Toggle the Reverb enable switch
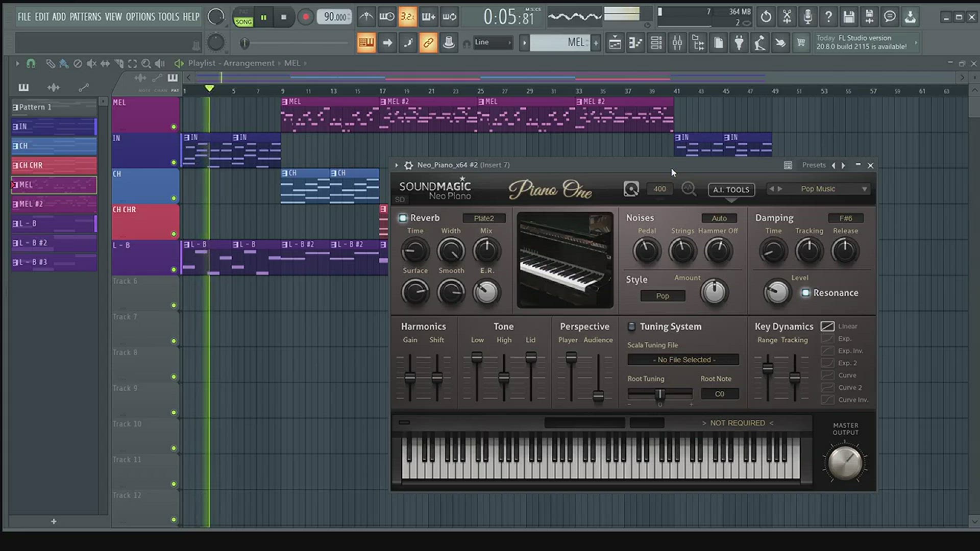This screenshot has width=980, height=551. [x=403, y=218]
